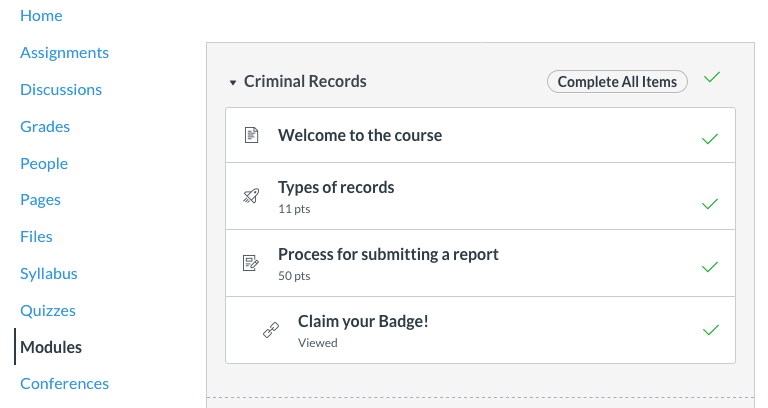This screenshot has width=768, height=408.
Task: Open the Welcome to the course page
Action: click(360, 135)
